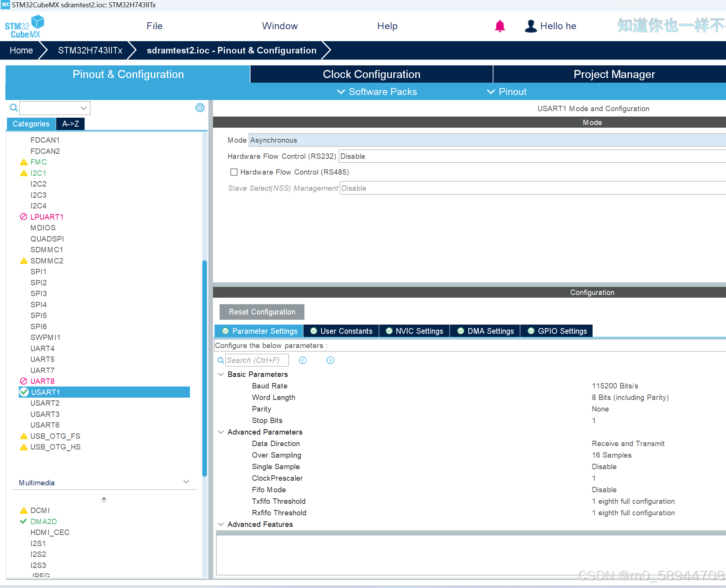Go to previous parameter search result
The height and width of the screenshot is (588, 726).
(303, 360)
